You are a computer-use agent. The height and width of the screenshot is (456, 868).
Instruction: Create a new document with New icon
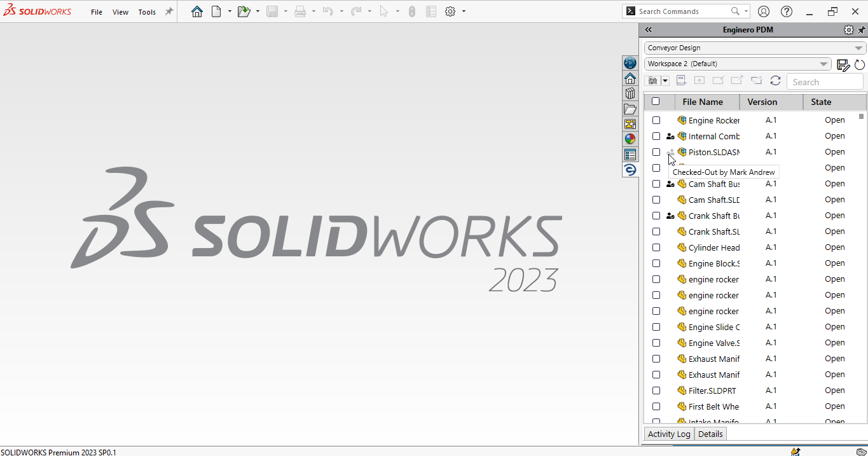point(216,11)
